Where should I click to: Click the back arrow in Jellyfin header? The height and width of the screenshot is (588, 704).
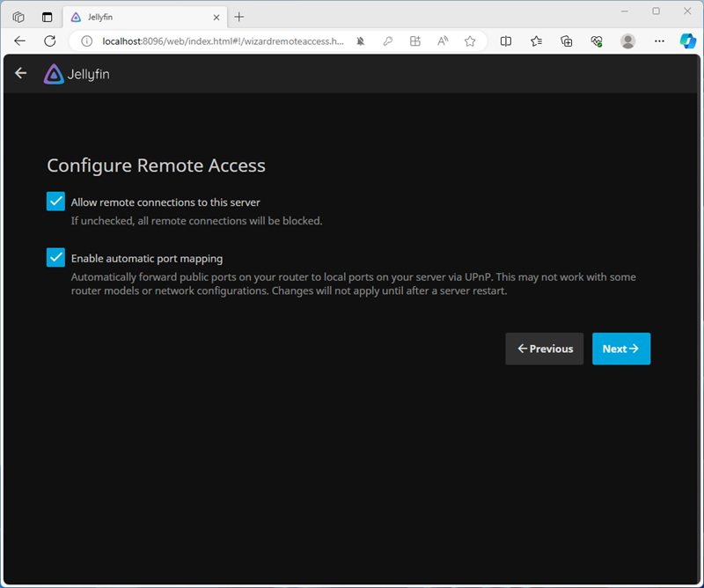tap(21, 74)
